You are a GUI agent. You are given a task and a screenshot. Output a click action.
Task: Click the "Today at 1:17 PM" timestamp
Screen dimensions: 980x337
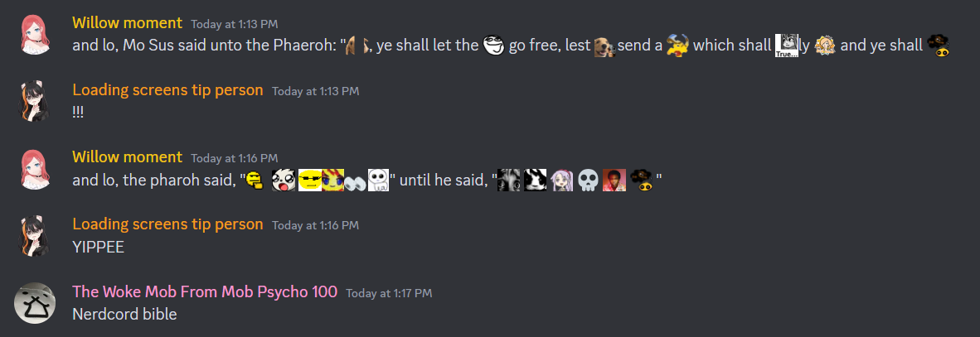coord(389,292)
